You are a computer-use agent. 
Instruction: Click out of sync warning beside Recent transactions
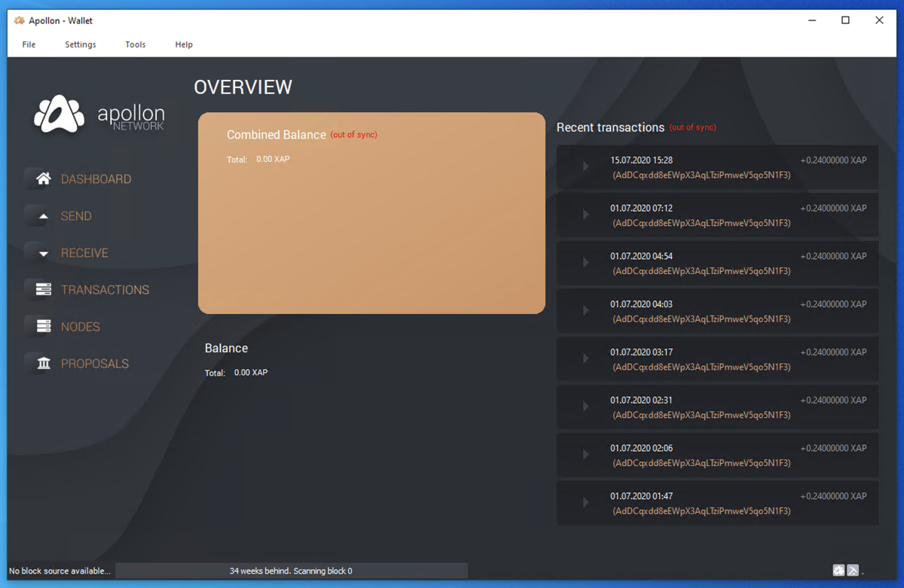692,127
